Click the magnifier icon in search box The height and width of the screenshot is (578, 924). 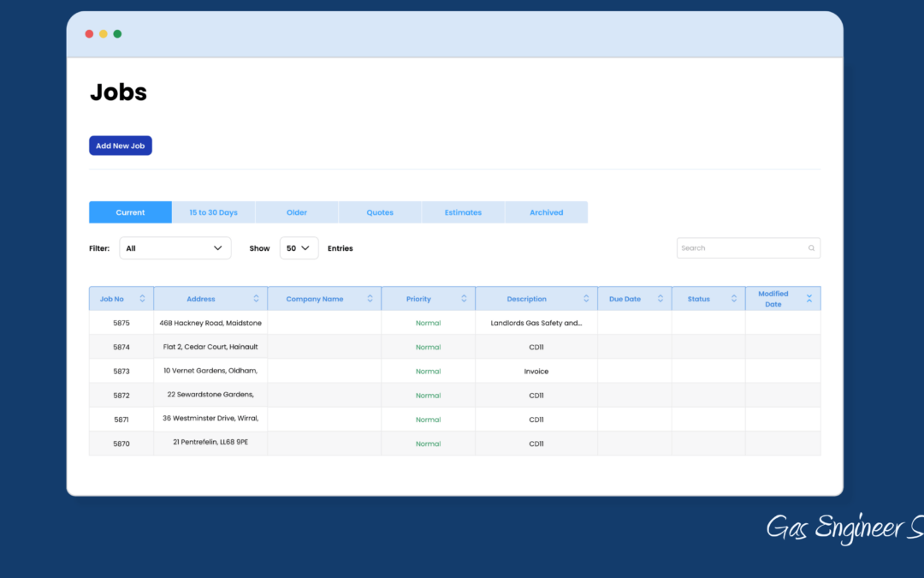point(811,248)
